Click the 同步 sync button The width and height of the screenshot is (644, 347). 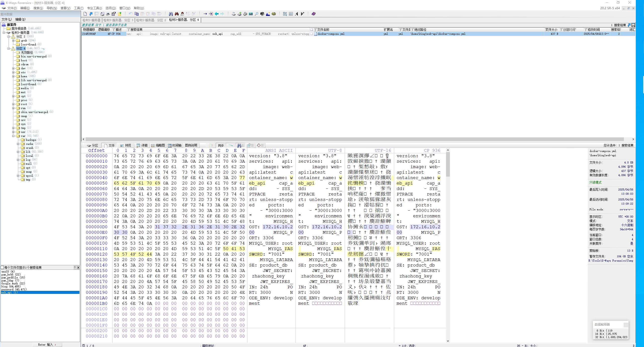coord(221,146)
